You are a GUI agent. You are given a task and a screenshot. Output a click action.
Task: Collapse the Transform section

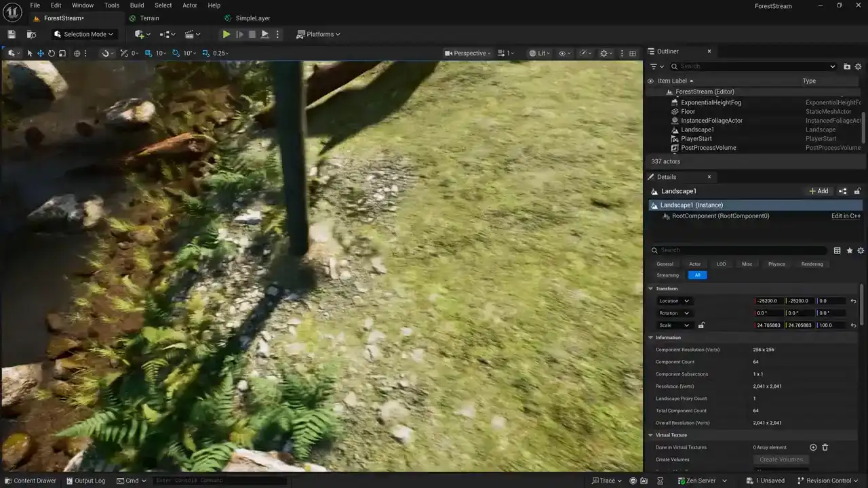pyautogui.click(x=650, y=289)
